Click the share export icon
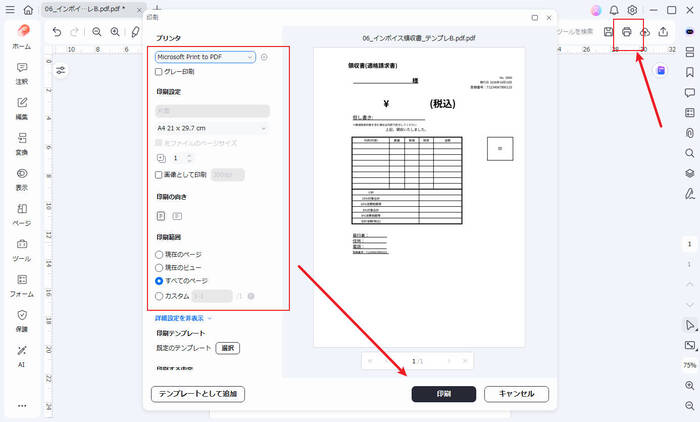The height and width of the screenshot is (422, 700). 663,32
